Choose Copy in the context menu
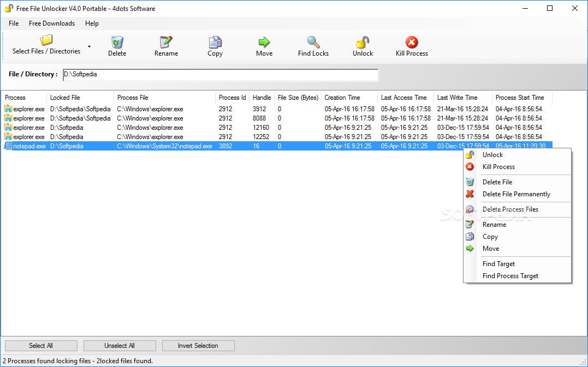 pyautogui.click(x=517, y=237)
